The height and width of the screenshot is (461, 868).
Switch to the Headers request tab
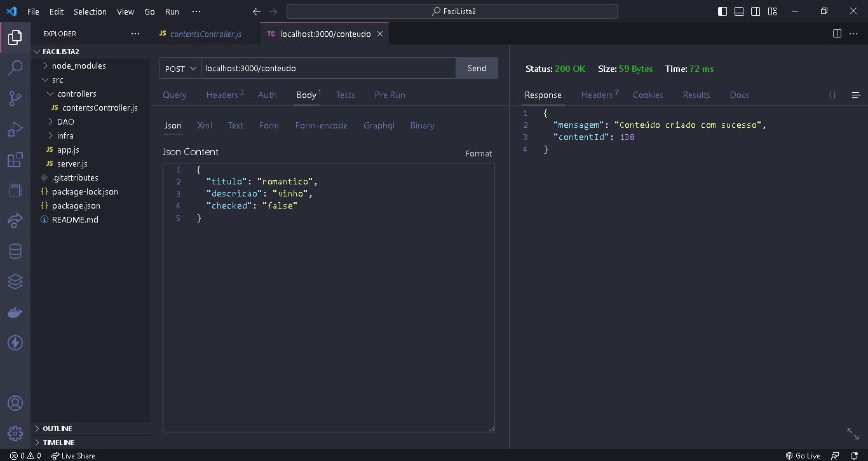tap(224, 95)
